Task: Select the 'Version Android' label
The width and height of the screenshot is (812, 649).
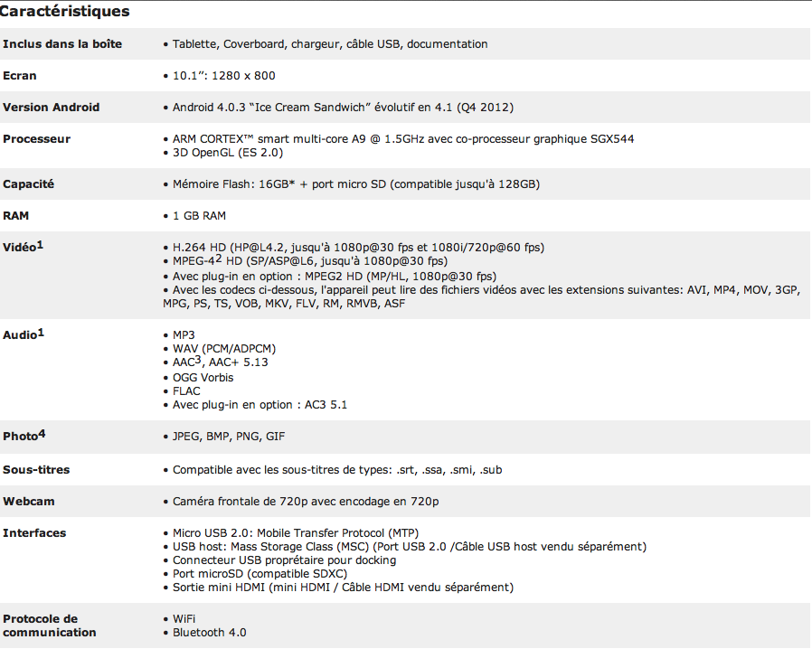Action: coord(52,108)
